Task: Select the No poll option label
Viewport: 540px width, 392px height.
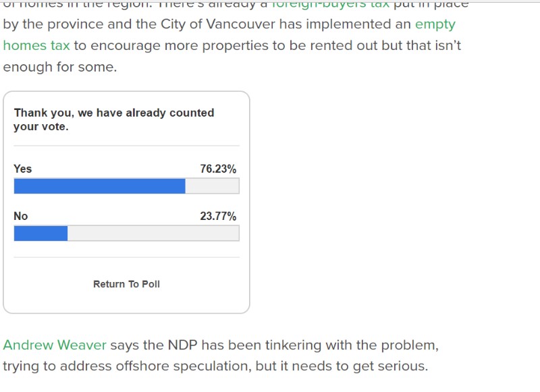Action: 21,216
